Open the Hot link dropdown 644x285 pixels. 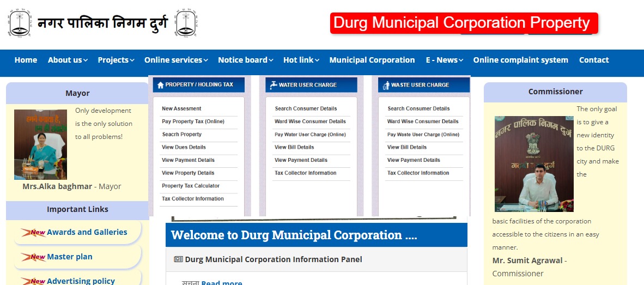pyautogui.click(x=301, y=60)
